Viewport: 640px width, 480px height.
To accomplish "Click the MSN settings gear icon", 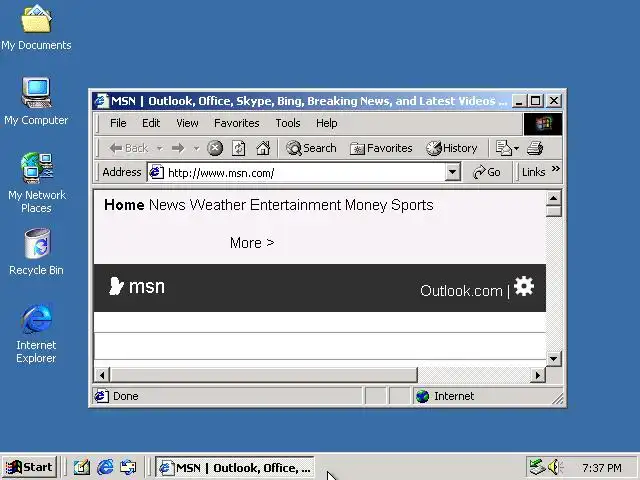I will [x=524, y=287].
